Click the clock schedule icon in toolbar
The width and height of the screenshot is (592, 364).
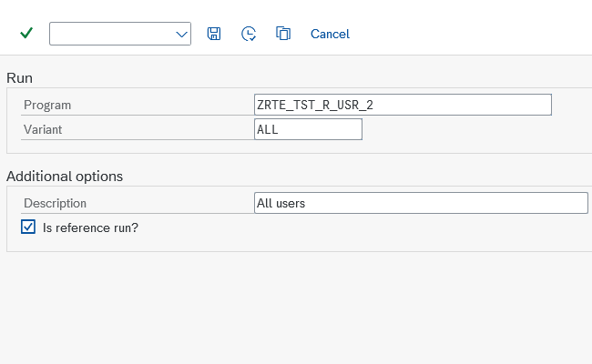[249, 34]
